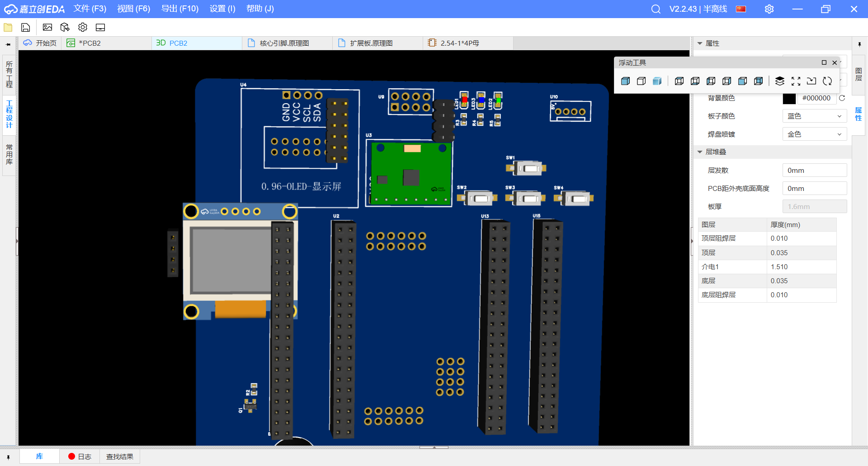868x466 pixels.
Task: Open the 板子颜色 dropdown showing 蓝色
Action: point(814,116)
